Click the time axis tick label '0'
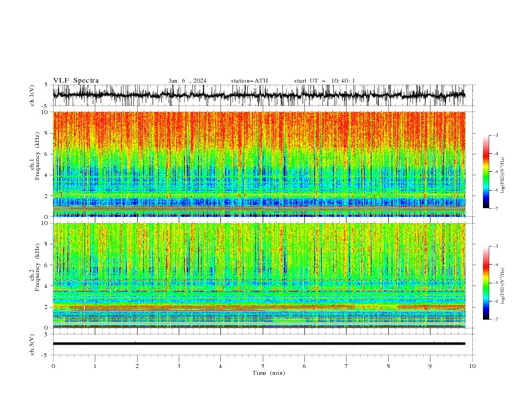532x411 pixels. click(x=53, y=366)
